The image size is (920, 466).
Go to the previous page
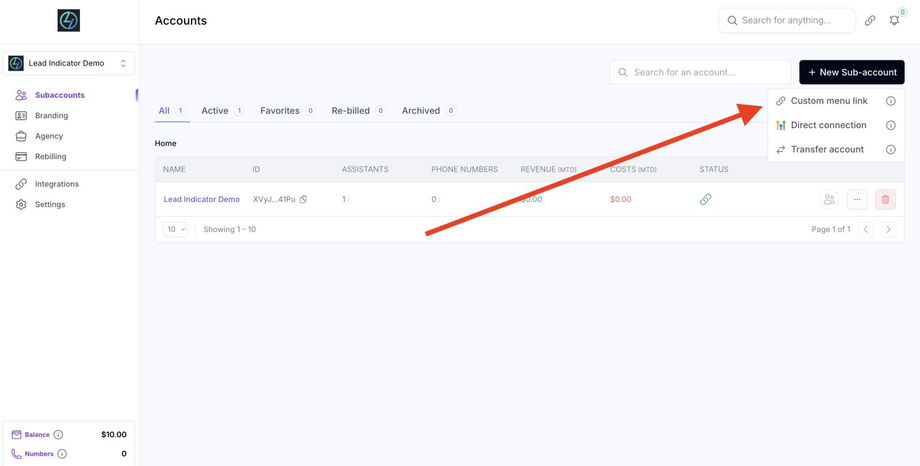(865, 229)
